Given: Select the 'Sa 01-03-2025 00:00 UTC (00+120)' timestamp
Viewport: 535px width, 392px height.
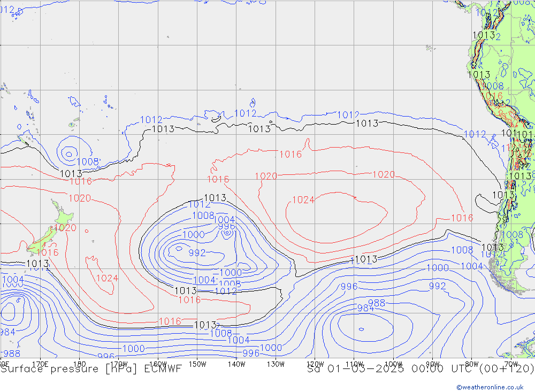Looking at the screenshot, I should pos(421,369).
